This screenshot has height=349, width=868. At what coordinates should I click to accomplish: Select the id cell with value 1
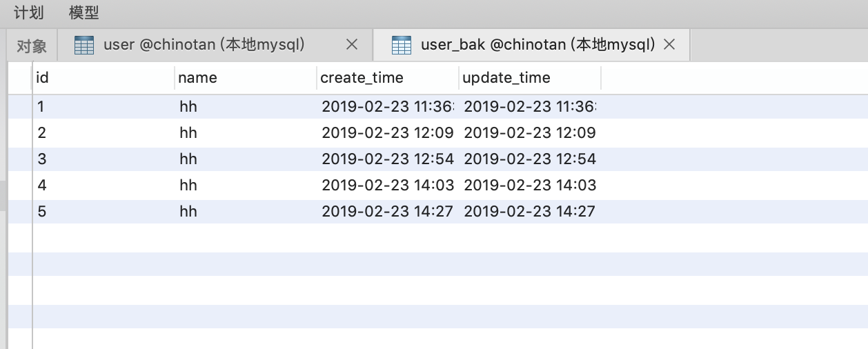tap(103, 107)
